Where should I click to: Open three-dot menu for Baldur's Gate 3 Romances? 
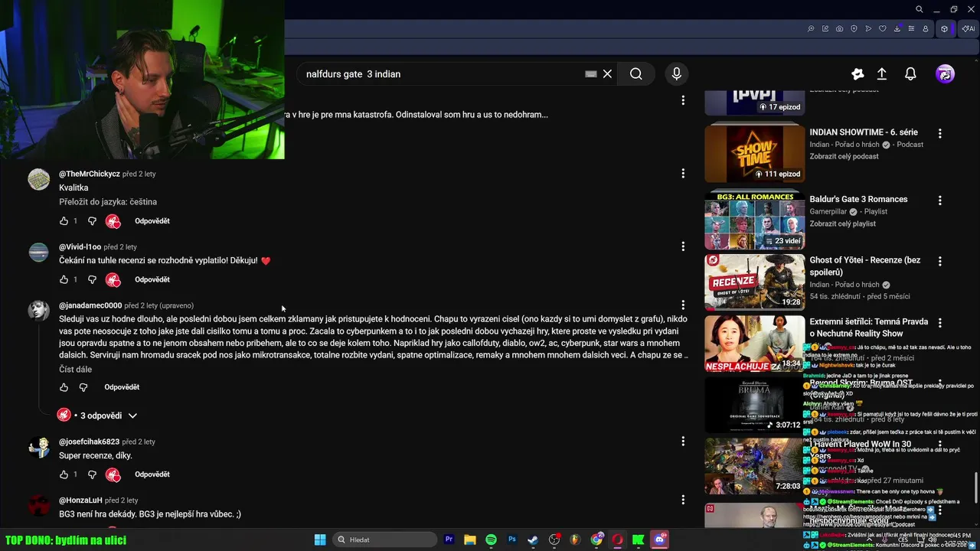[x=940, y=201]
